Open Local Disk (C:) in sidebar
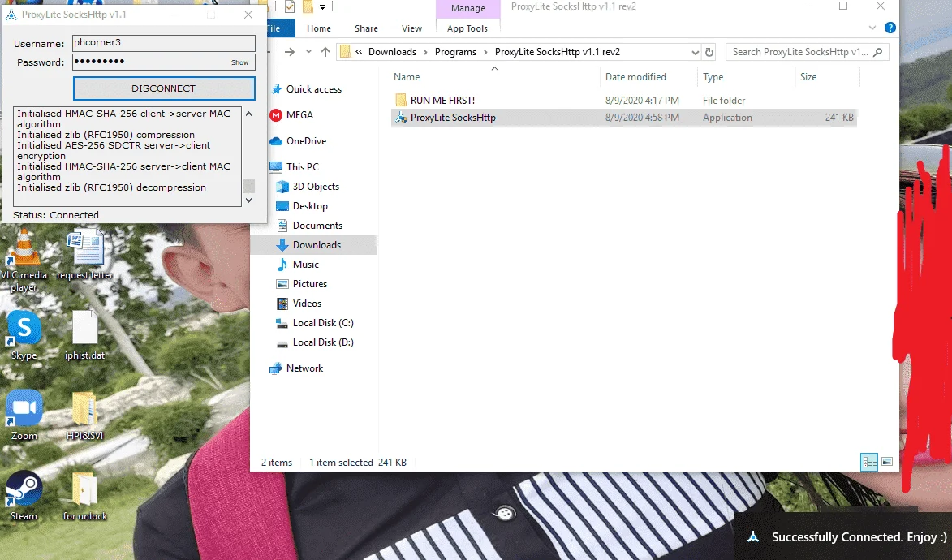This screenshot has height=560, width=952. coord(323,322)
